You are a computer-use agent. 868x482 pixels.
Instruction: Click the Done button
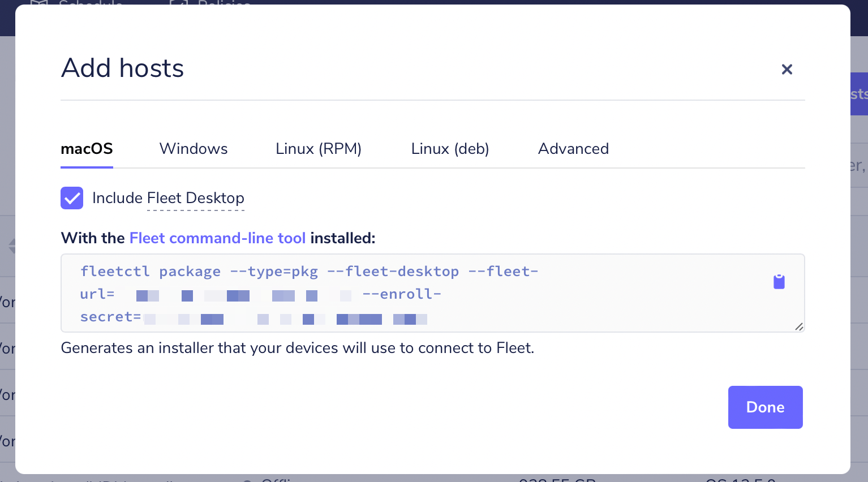(x=765, y=407)
